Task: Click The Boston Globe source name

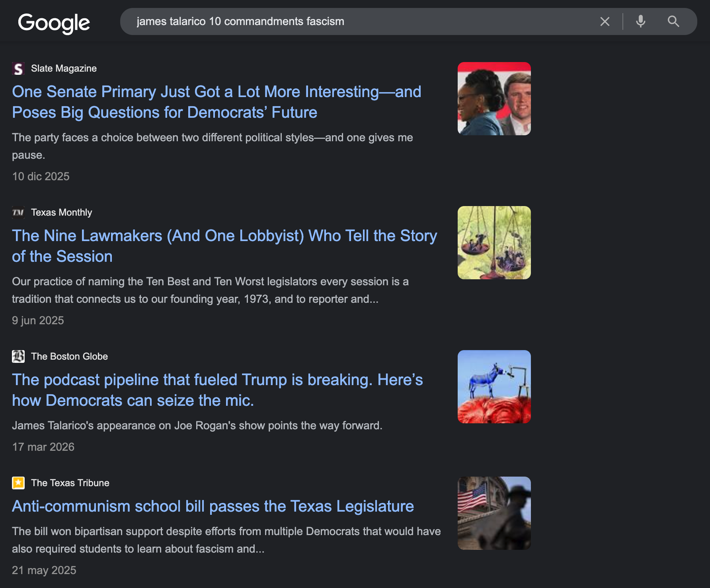Action: coord(69,356)
